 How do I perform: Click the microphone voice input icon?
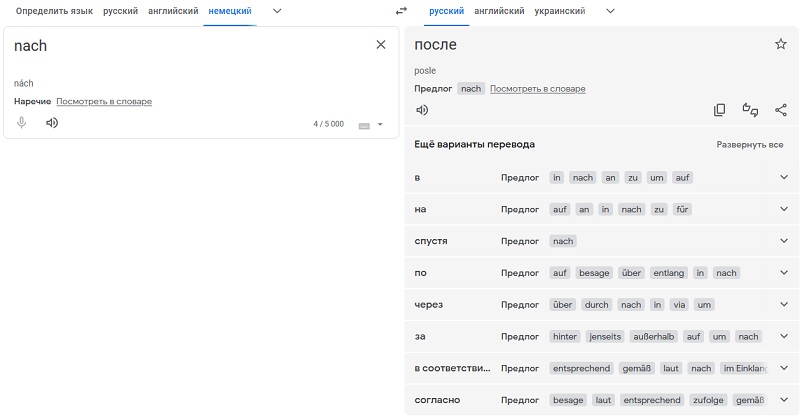coord(22,123)
